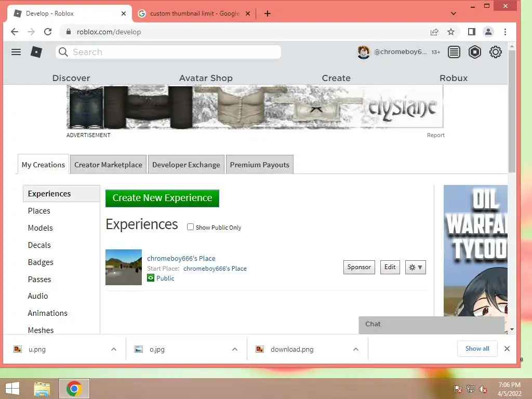Screen dimensions: 532x399
Task: Expand options for download.png
Action: (355, 349)
